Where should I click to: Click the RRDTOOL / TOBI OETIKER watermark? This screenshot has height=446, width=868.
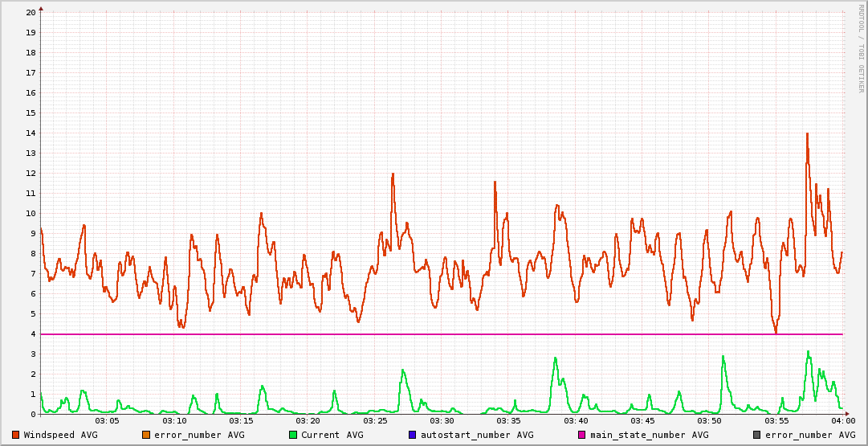click(860, 48)
